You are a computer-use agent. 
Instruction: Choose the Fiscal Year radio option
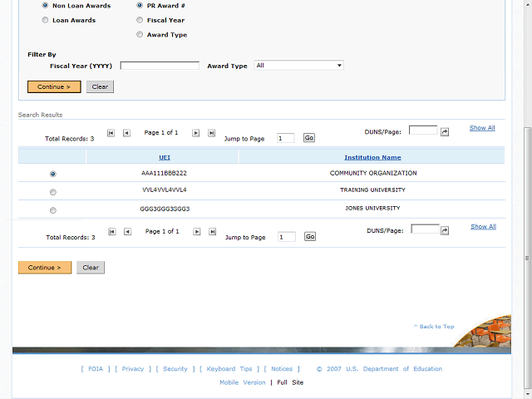[140, 20]
